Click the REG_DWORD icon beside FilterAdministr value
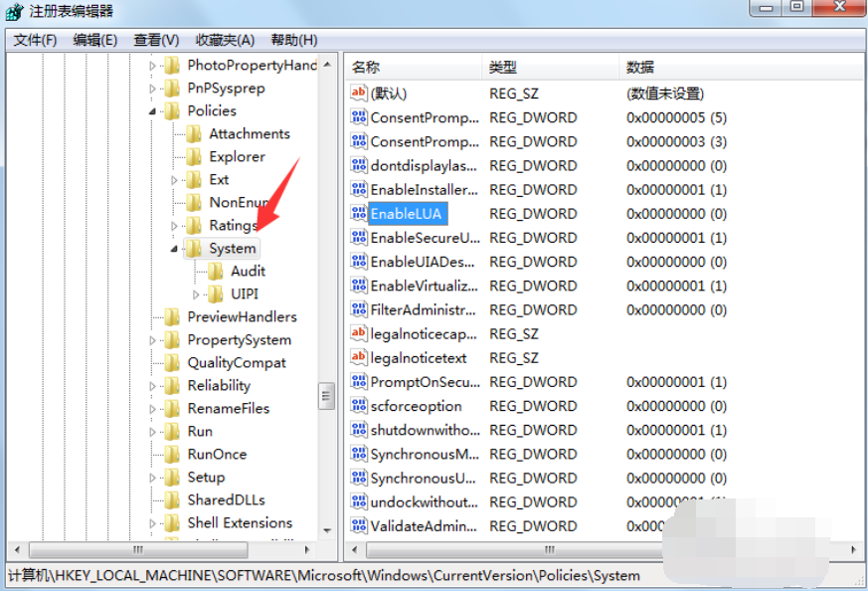The image size is (868, 591). (x=358, y=309)
